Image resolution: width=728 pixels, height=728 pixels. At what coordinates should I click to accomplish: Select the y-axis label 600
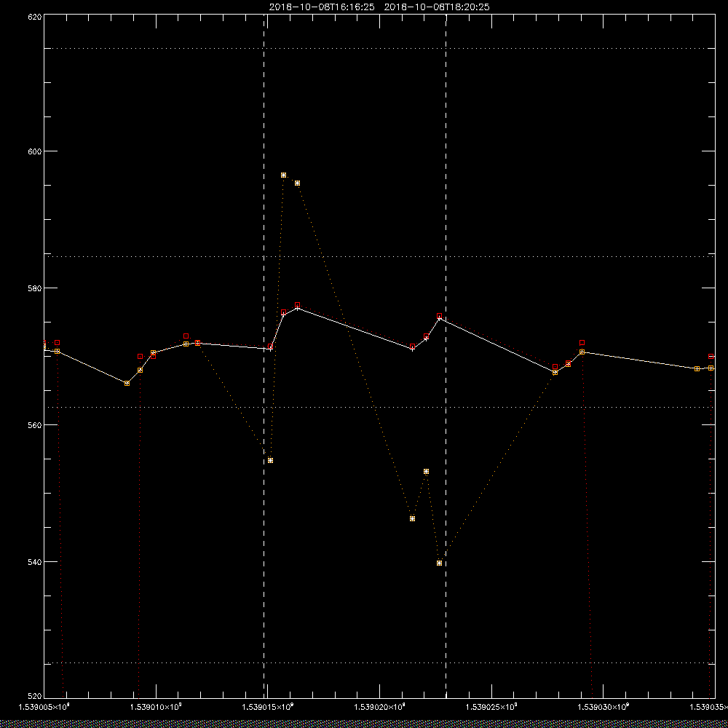(x=35, y=151)
